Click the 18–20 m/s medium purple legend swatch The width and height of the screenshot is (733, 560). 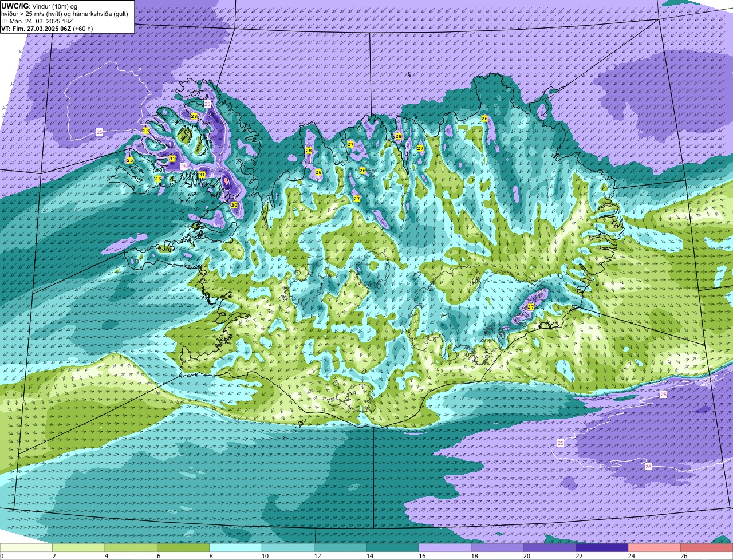tap(498, 548)
